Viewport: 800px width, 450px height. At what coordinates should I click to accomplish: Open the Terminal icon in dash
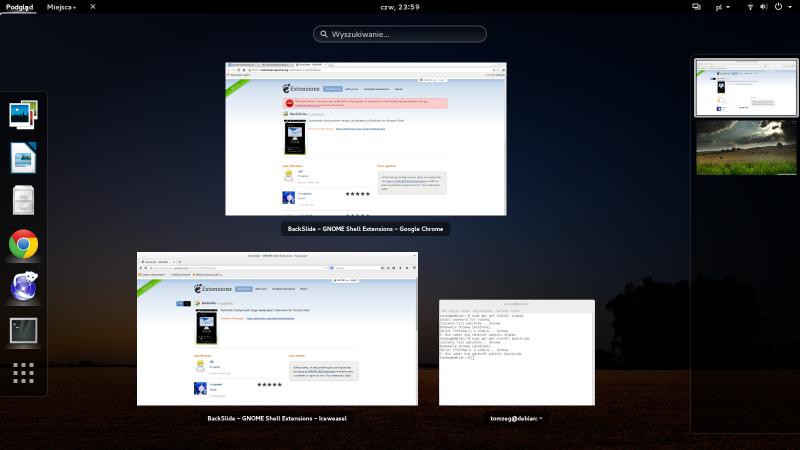pyautogui.click(x=23, y=330)
